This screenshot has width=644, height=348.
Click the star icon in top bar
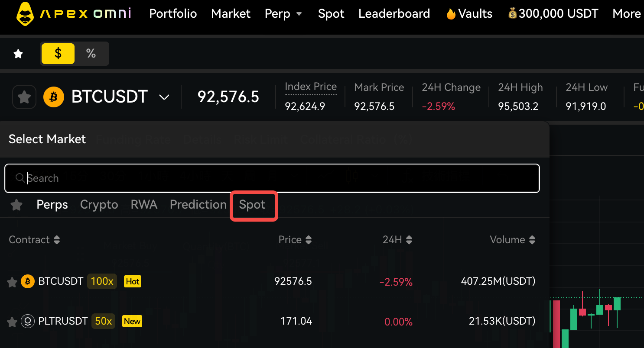tap(18, 54)
